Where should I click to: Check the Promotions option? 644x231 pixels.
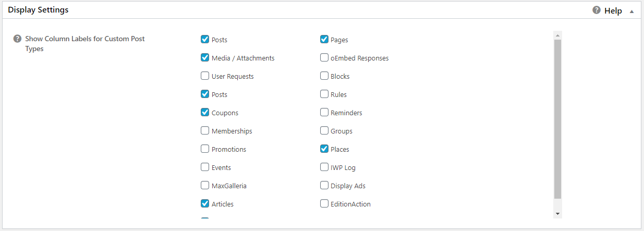point(205,149)
